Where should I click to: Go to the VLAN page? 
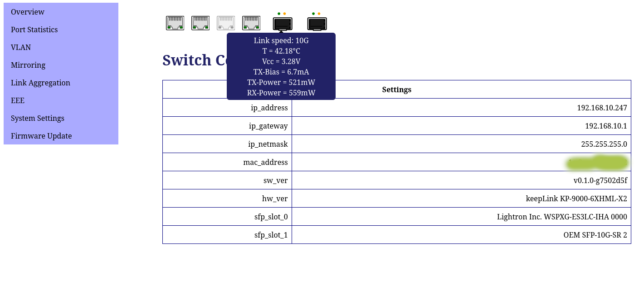61,47
